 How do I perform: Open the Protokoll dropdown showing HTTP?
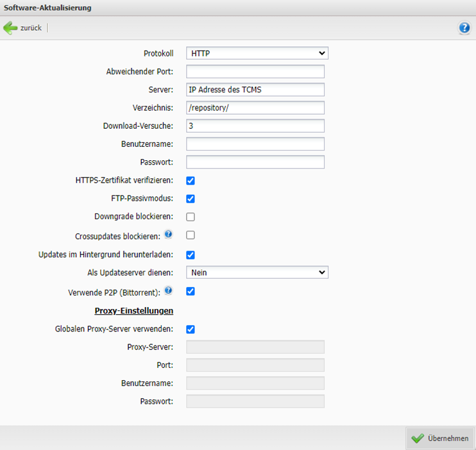pos(257,53)
